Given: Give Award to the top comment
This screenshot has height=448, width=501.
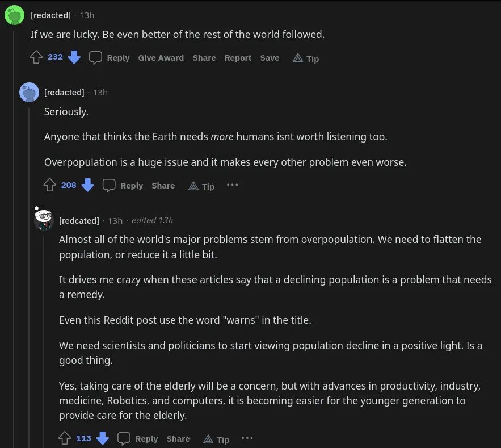Looking at the screenshot, I should (161, 58).
